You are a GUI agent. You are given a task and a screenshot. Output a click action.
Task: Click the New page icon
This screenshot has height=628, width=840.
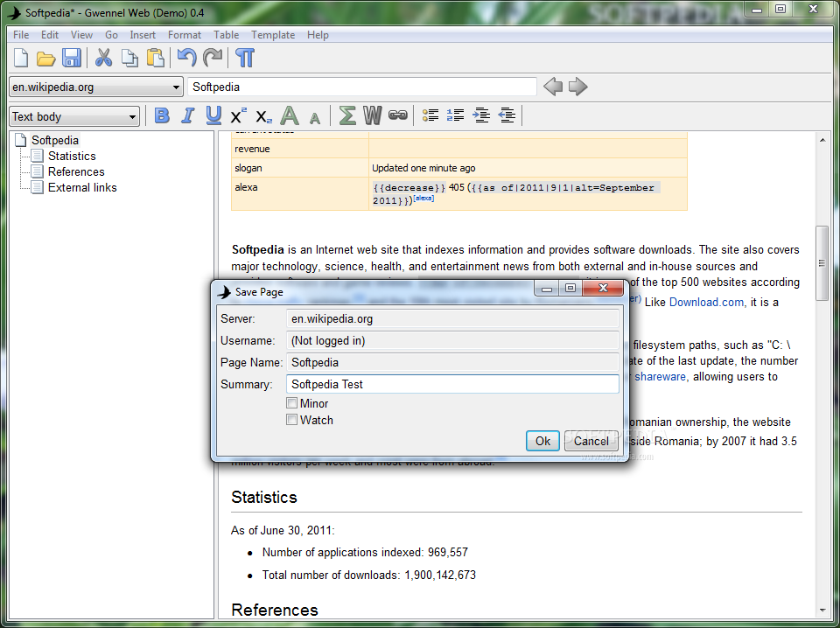[x=21, y=57]
